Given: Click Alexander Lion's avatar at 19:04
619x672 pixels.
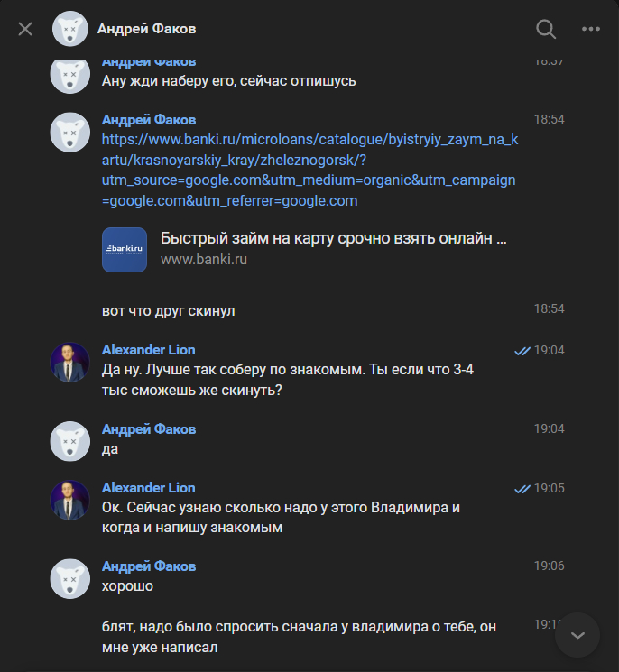Looking at the screenshot, I should [69, 362].
